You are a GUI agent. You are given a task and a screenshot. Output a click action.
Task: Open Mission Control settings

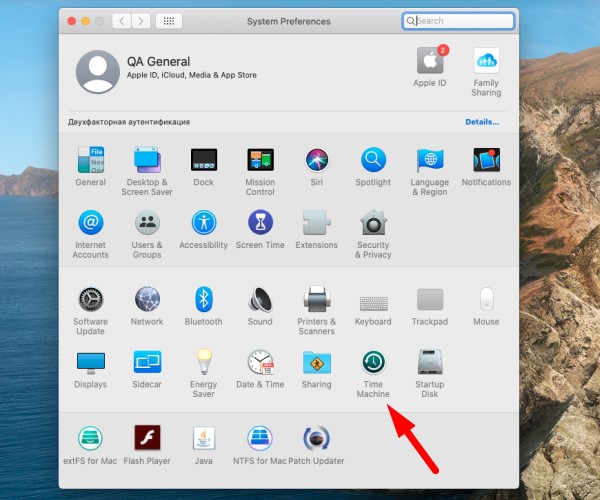pyautogui.click(x=260, y=160)
